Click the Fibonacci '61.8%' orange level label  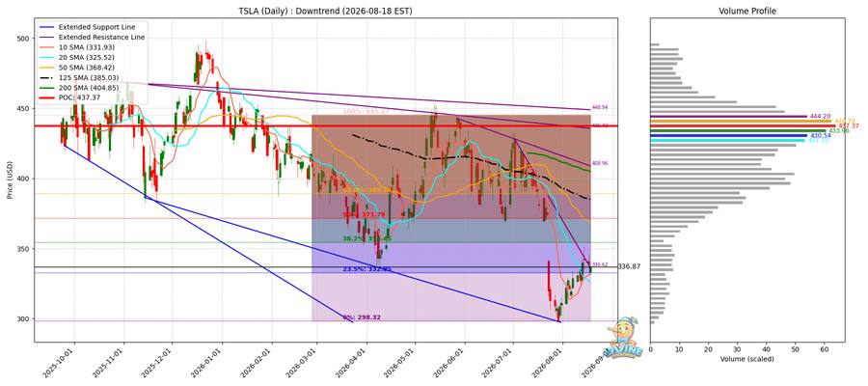(x=367, y=190)
